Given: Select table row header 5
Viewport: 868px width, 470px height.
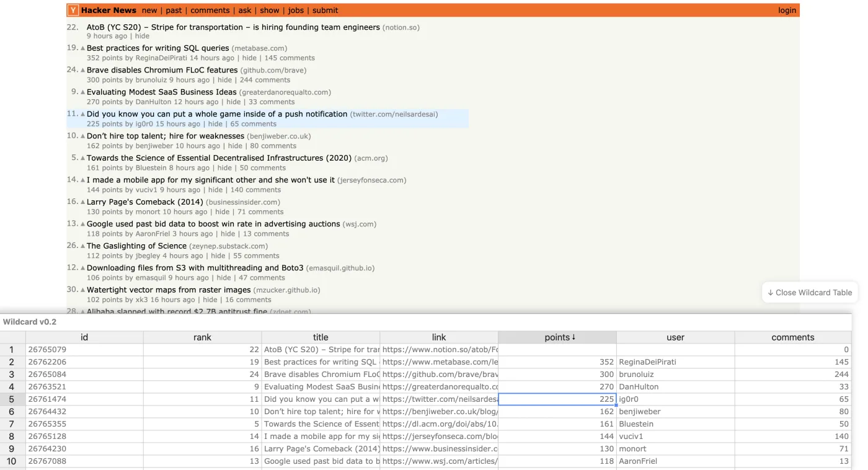Looking at the screenshot, I should (x=12, y=399).
